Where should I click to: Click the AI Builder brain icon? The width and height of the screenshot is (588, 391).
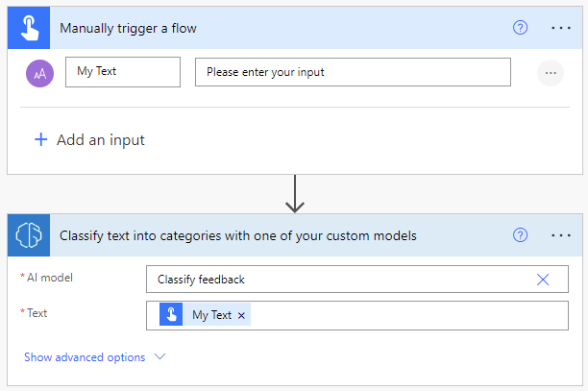(27, 235)
